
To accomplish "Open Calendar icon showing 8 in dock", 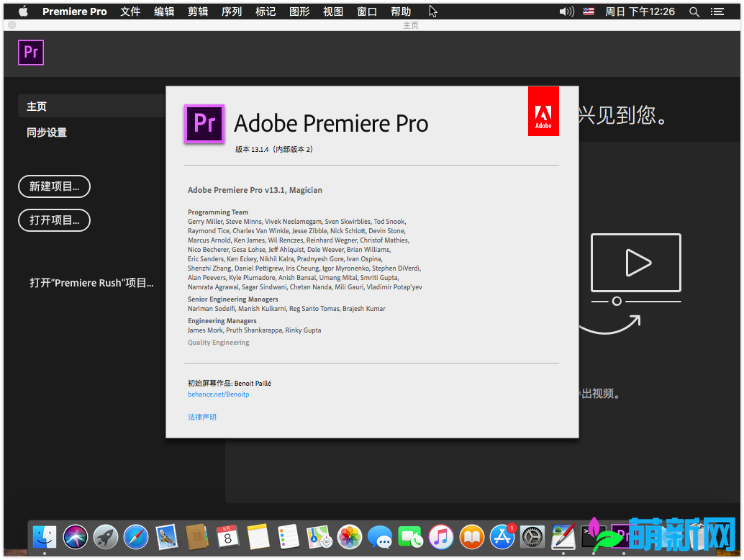I will 228,537.
